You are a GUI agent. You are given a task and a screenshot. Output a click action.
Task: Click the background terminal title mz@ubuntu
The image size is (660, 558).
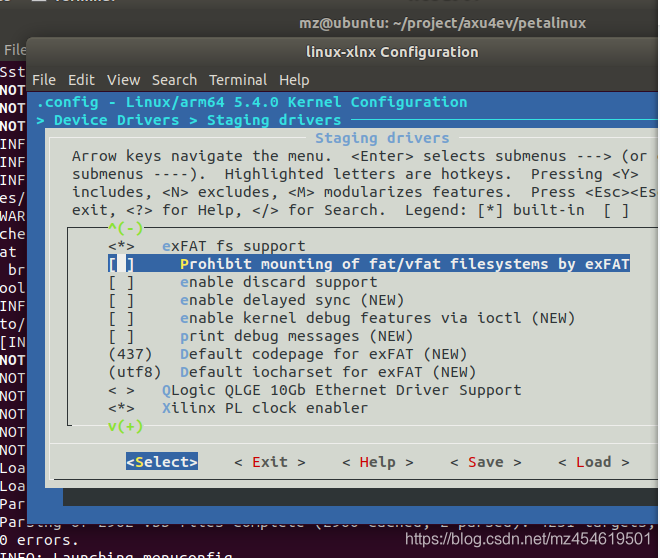(x=442, y=23)
